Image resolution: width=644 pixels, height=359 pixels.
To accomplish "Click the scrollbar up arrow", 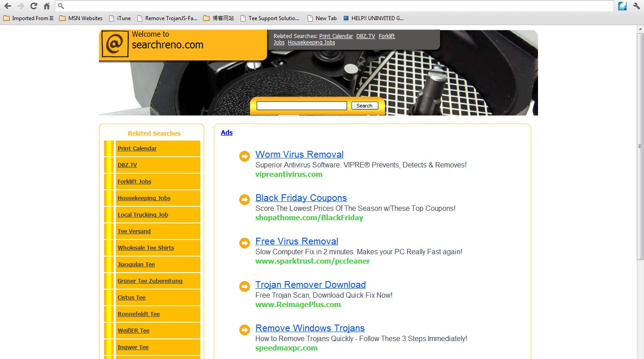I will (640, 29).
